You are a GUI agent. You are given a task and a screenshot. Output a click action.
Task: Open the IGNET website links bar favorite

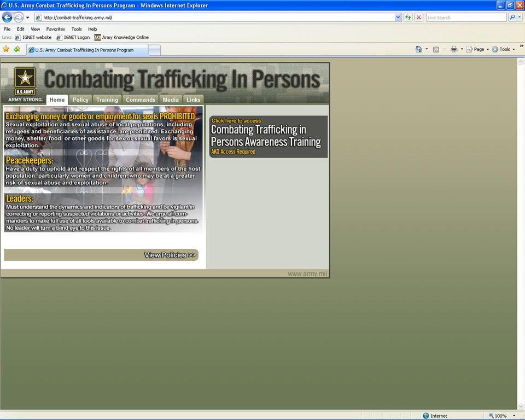click(33, 37)
